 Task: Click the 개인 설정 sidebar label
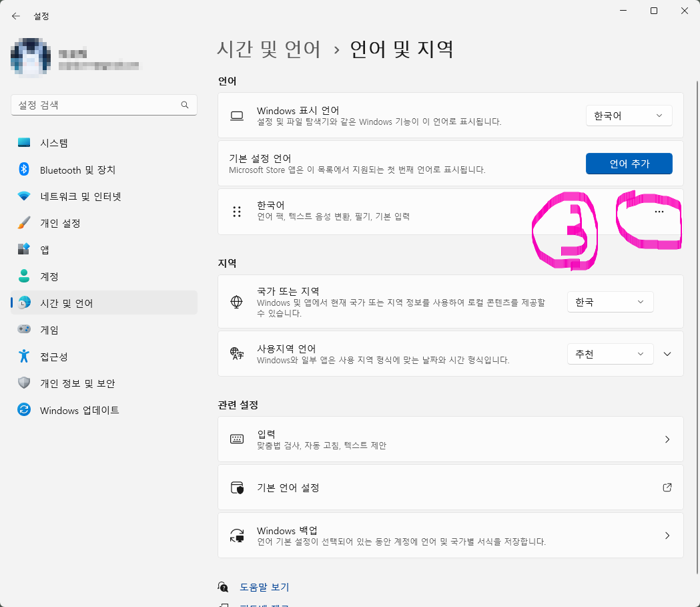pyautogui.click(x=60, y=223)
